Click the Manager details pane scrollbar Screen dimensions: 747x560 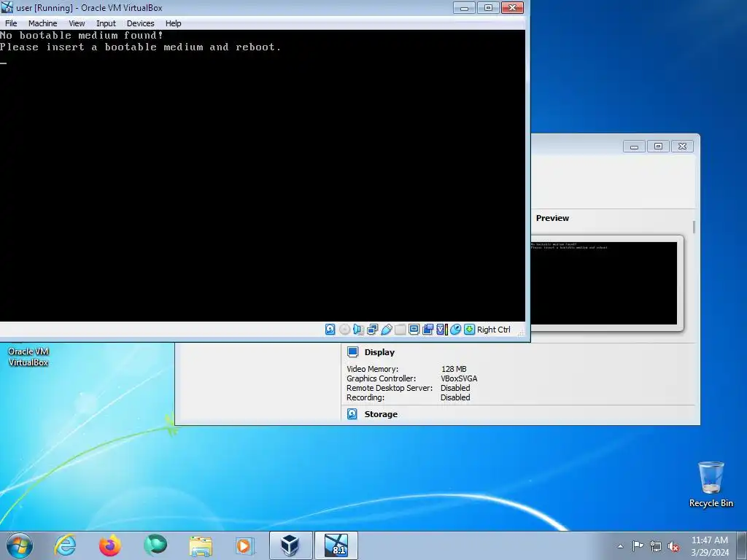tap(694, 227)
